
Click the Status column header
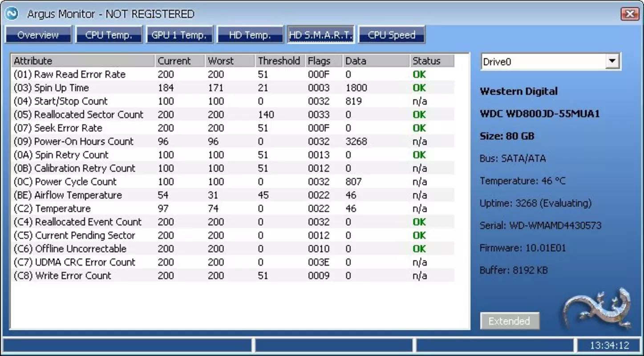pos(432,61)
